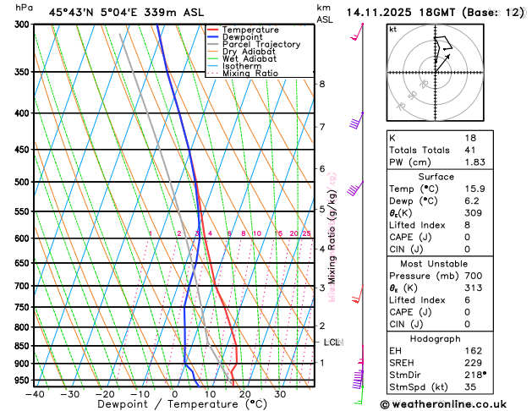Click the '300' hPa pressure label
This screenshot has width=532, height=411.
click(24, 25)
